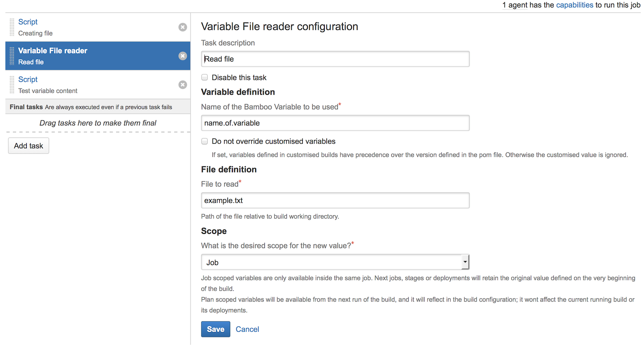Grab drag handle of Variable File reader task
644x355 pixels.
12,56
